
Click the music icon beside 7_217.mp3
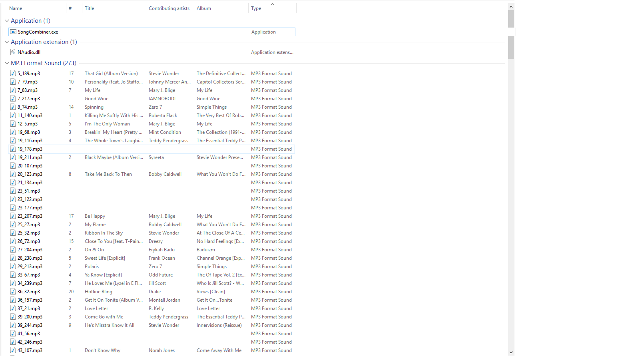point(13,99)
